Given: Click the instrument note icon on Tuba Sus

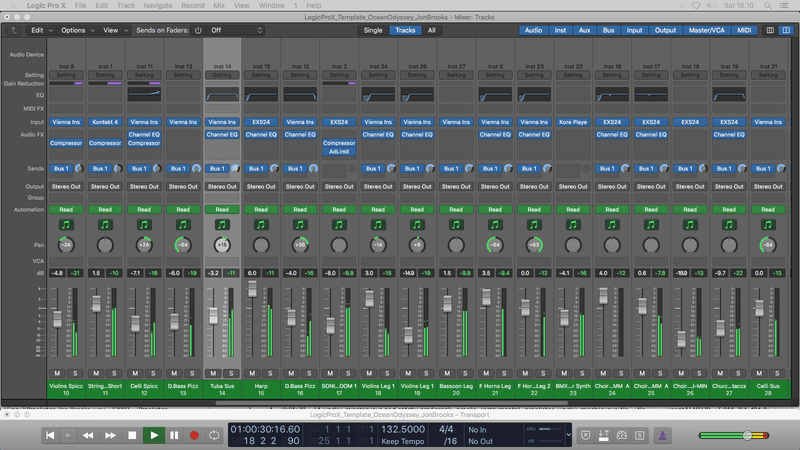Looking at the screenshot, I should pos(222,224).
